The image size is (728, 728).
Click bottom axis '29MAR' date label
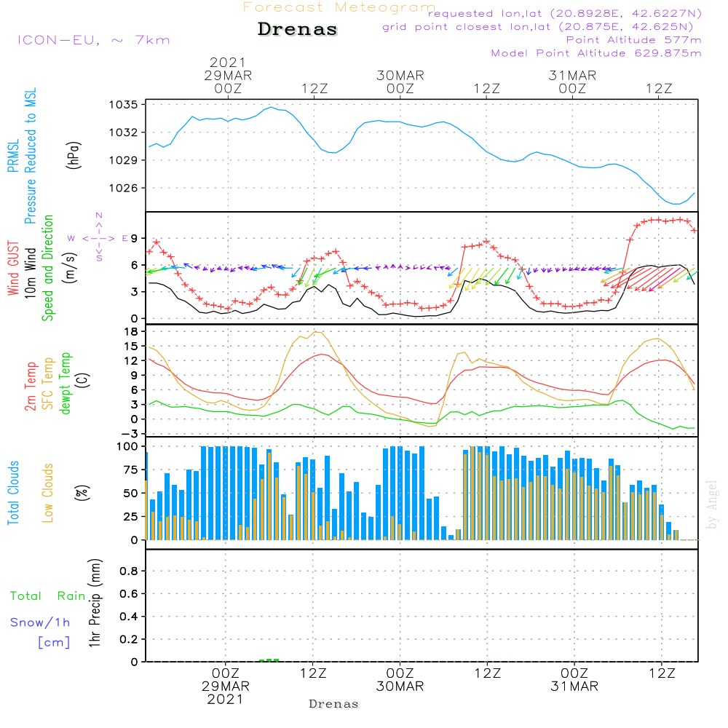coord(226,687)
